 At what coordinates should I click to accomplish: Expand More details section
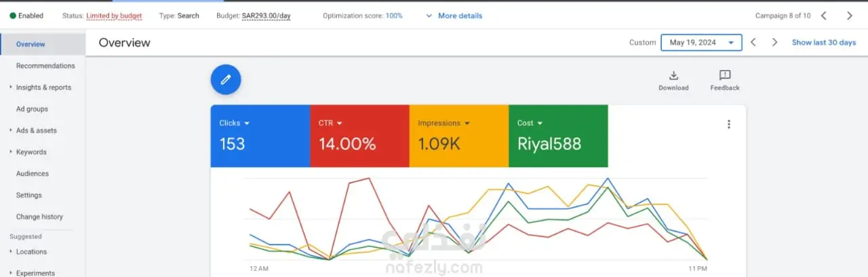[454, 16]
